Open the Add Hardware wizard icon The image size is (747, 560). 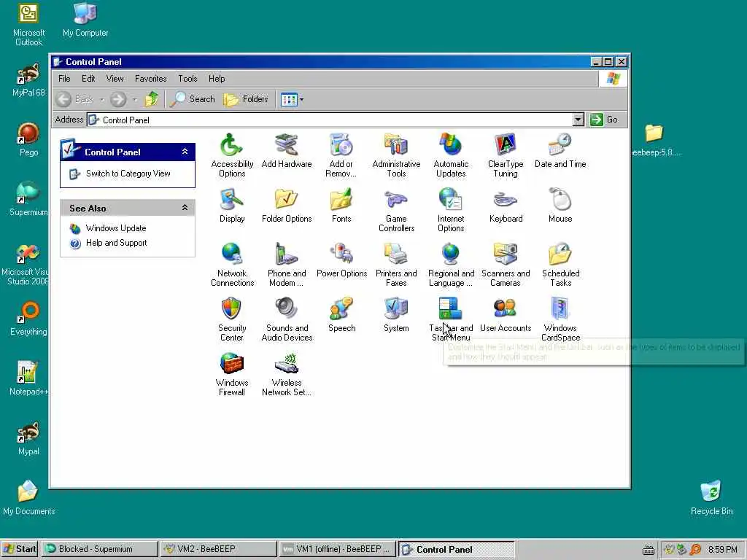(x=287, y=150)
